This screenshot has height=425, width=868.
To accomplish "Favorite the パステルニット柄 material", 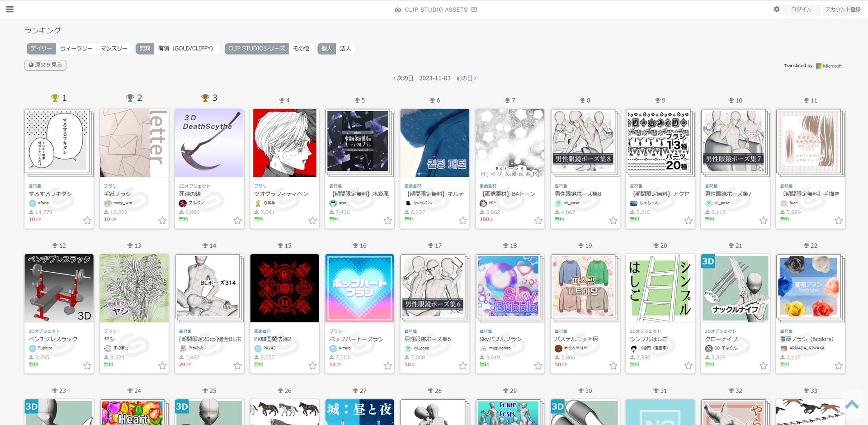I will [x=613, y=366].
